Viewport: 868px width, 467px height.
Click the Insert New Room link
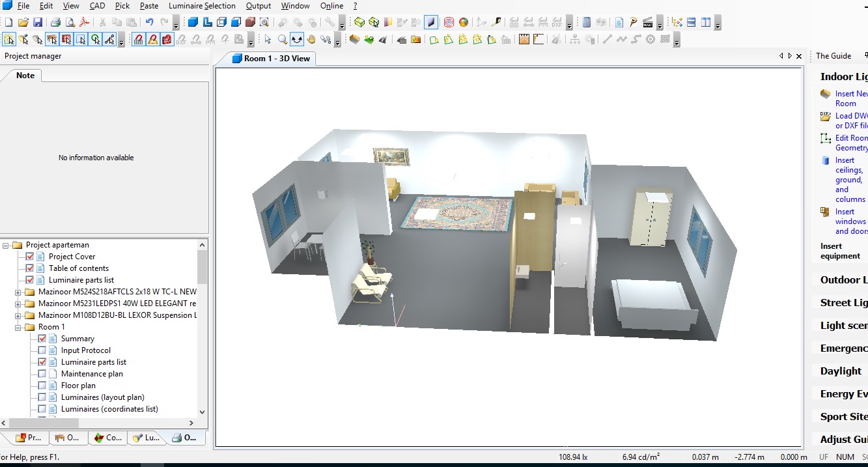(851, 98)
